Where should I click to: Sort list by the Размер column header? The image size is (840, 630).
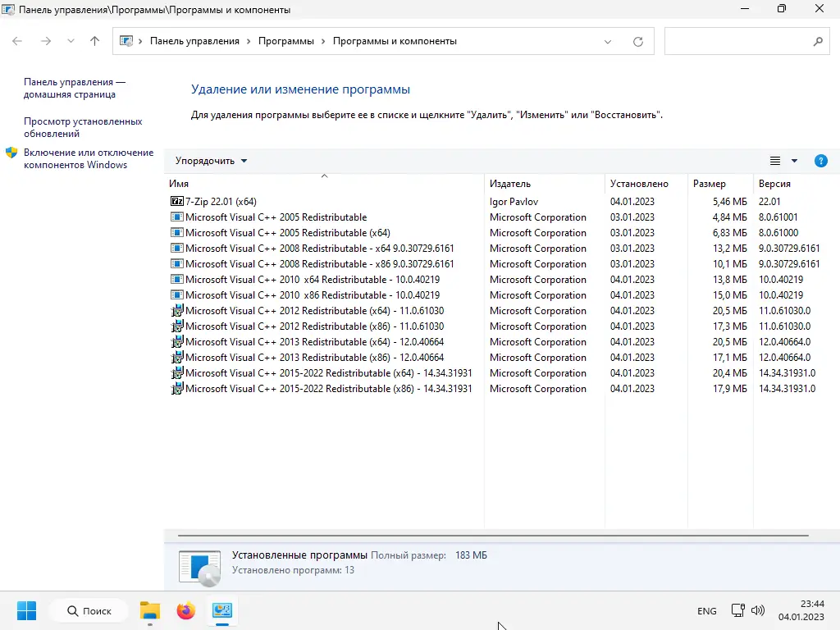(x=720, y=184)
